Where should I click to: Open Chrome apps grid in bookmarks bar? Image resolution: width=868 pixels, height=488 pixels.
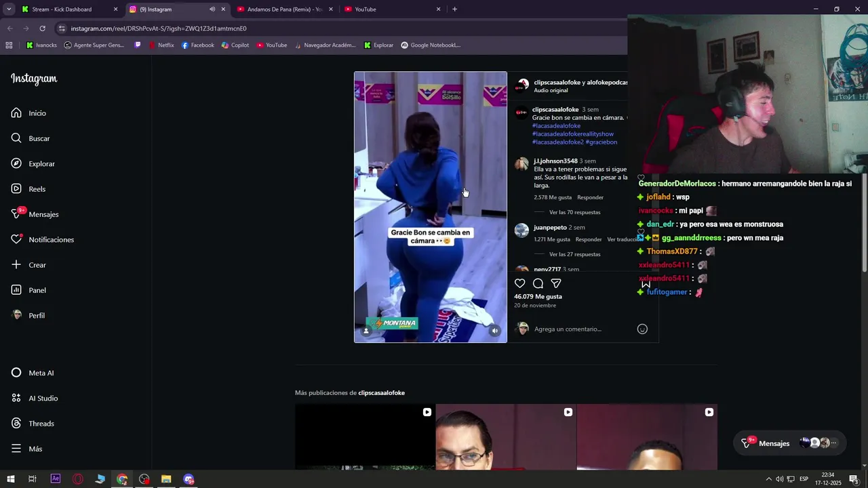pyautogui.click(x=9, y=45)
